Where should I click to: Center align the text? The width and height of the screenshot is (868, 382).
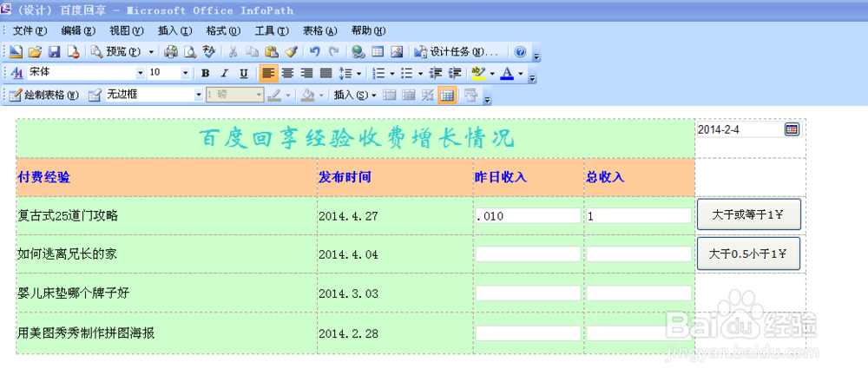[287, 73]
